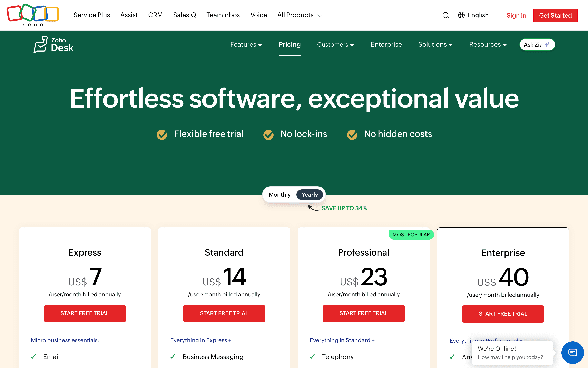Screen dimensions: 588x368
Task: Open Voice in the top navigation
Action: pyautogui.click(x=258, y=15)
